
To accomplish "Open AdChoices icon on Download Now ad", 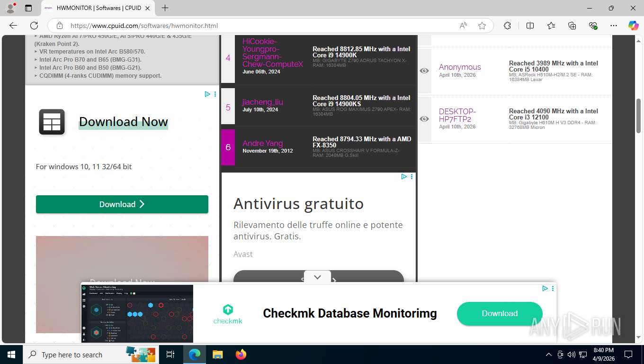I will (x=207, y=94).
